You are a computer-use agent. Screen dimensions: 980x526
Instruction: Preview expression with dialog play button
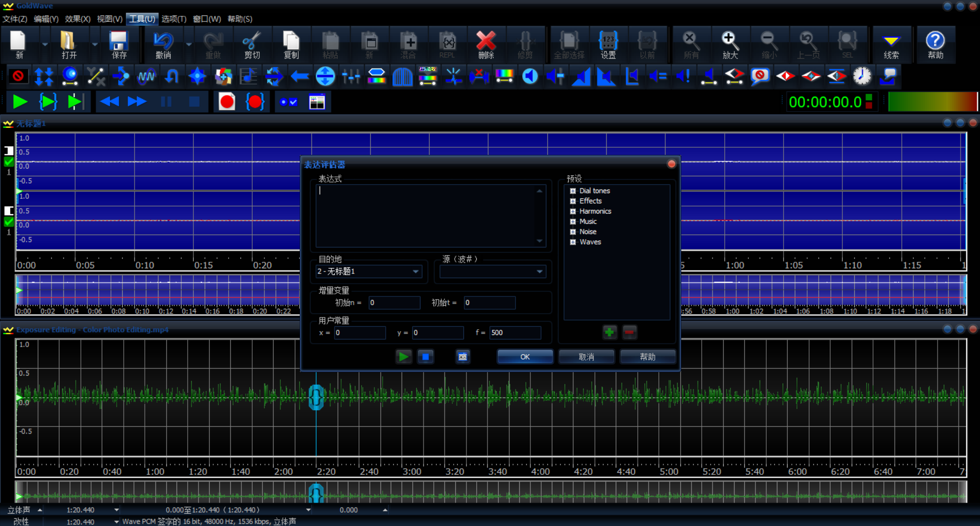point(404,357)
